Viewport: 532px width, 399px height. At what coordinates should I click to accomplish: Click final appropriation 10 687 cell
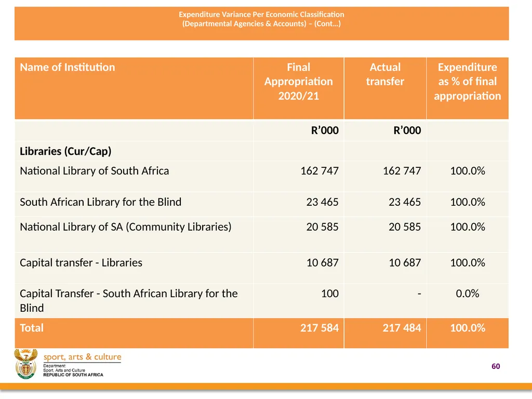322,262
